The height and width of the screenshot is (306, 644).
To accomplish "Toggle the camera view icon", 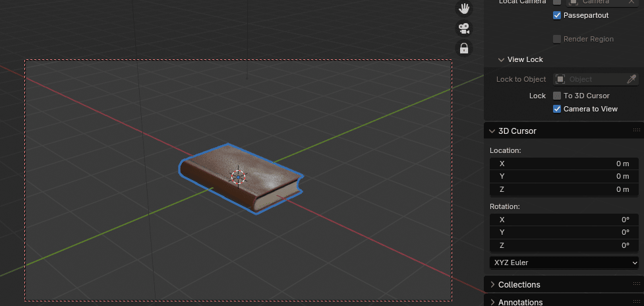I will coord(464,28).
